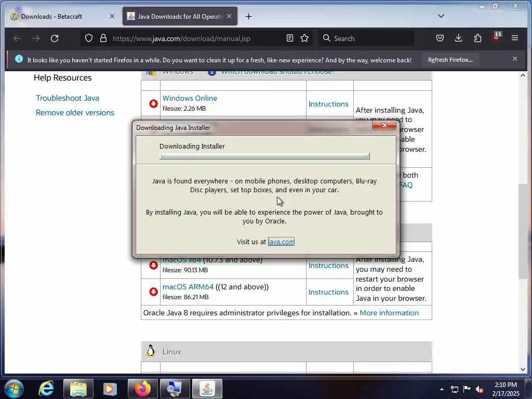Click the Windows Online red download icon
The width and height of the screenshot is (532, 399).
coord(153,103)
